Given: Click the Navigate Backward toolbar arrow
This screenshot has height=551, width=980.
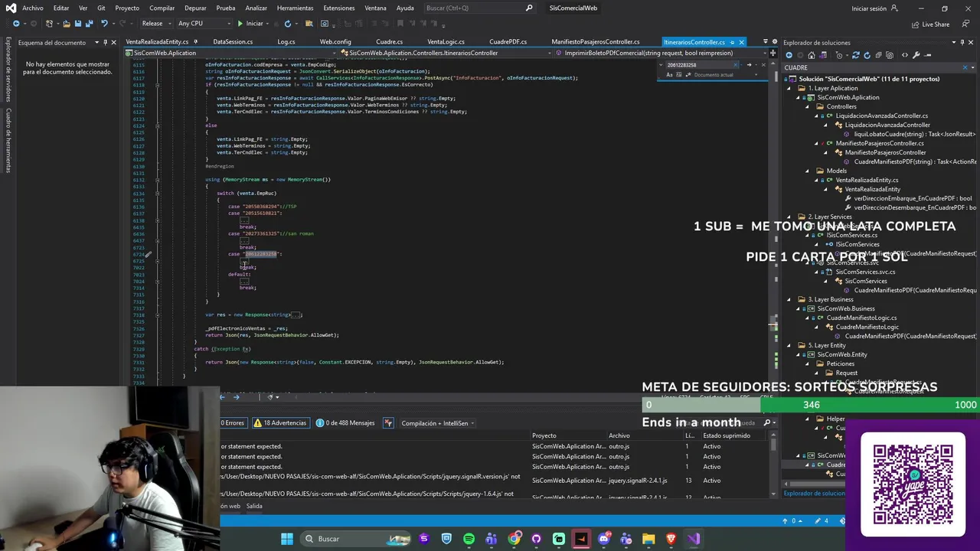Looking at the screenshot, I should 16,24.
